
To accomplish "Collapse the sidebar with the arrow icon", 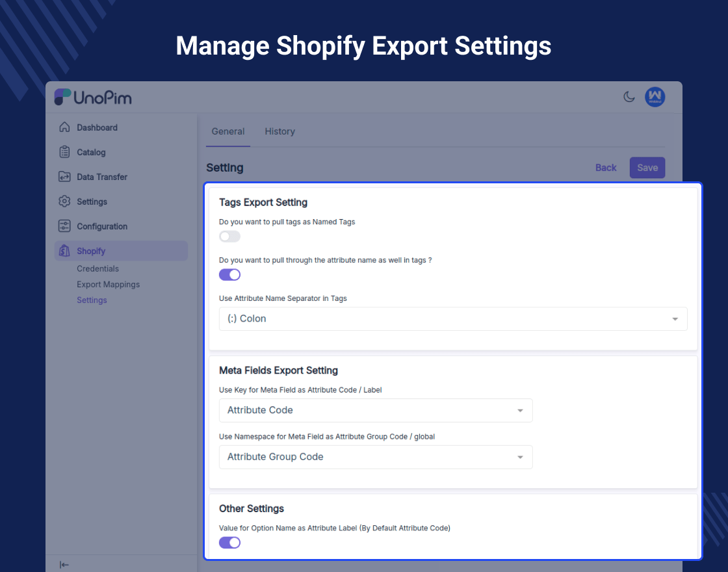I will point(64,565).
